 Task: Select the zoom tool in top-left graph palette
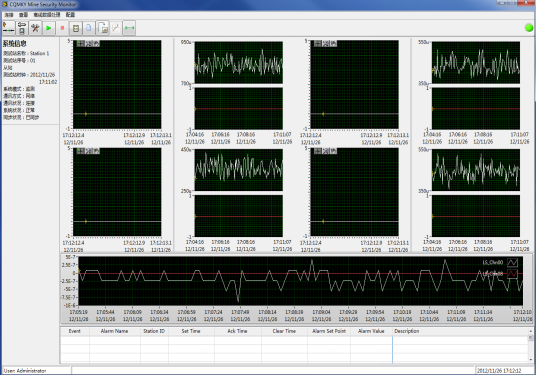click(88, 43)
